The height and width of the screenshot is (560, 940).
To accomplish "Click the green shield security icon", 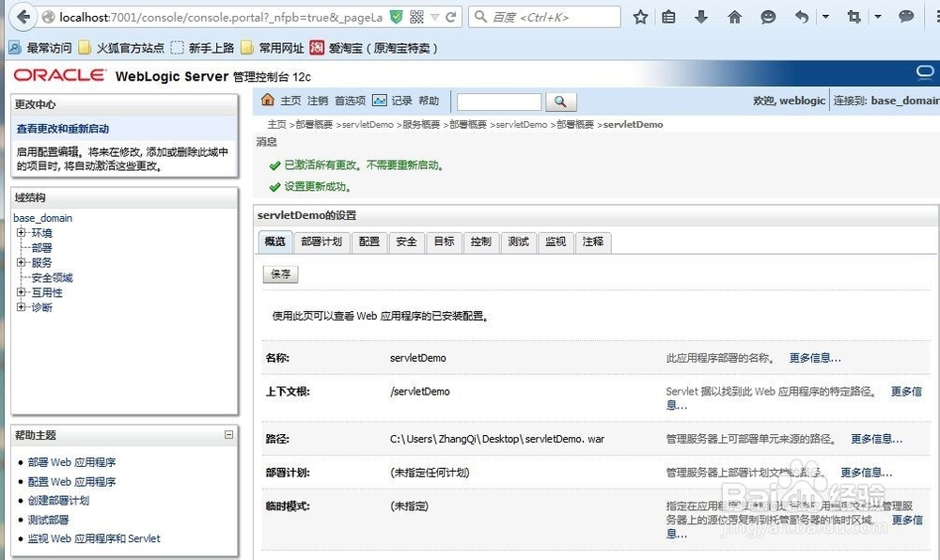I will point(397,17).
